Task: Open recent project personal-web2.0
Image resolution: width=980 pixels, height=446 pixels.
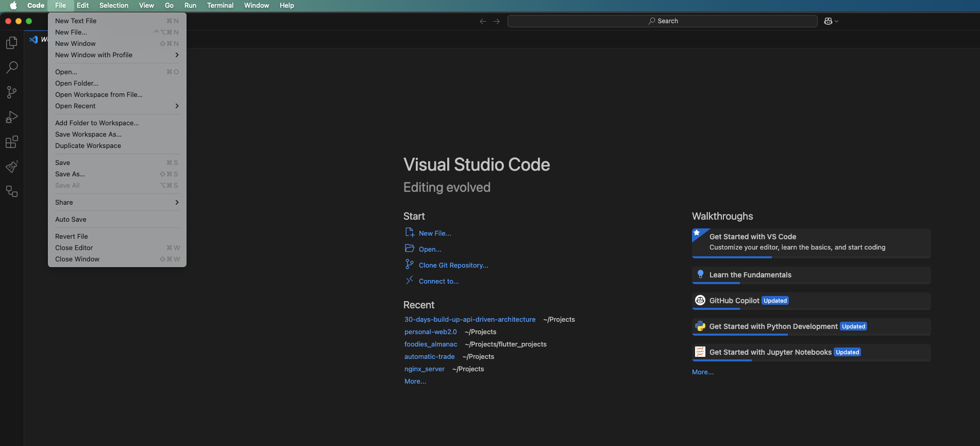Action: click(431, 332)
